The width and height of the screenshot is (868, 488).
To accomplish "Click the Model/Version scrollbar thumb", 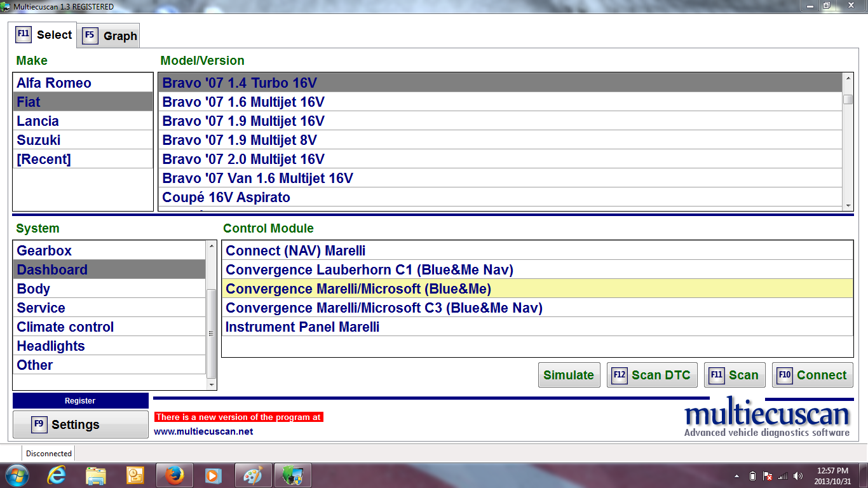I will 848,99.
